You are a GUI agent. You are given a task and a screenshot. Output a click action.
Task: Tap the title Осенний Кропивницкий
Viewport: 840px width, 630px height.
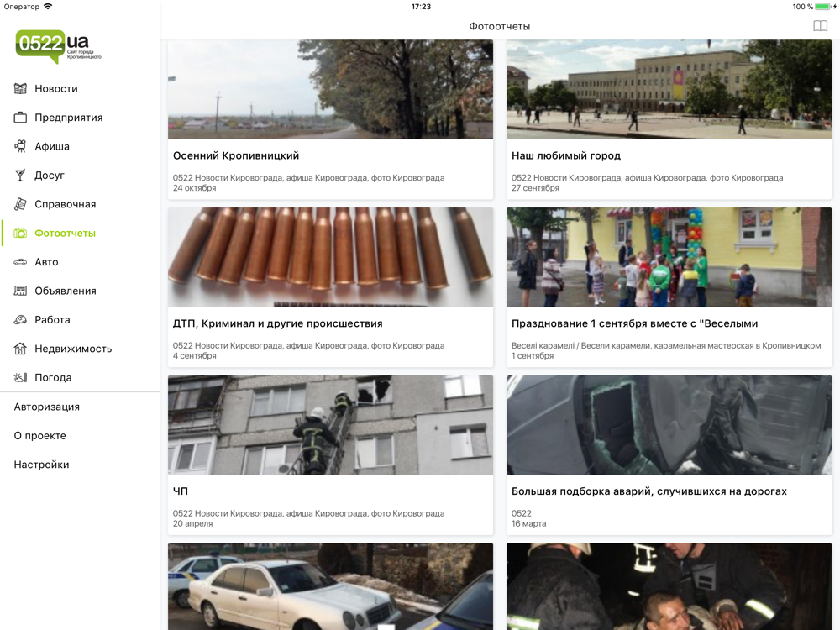[x=236, y=156]
